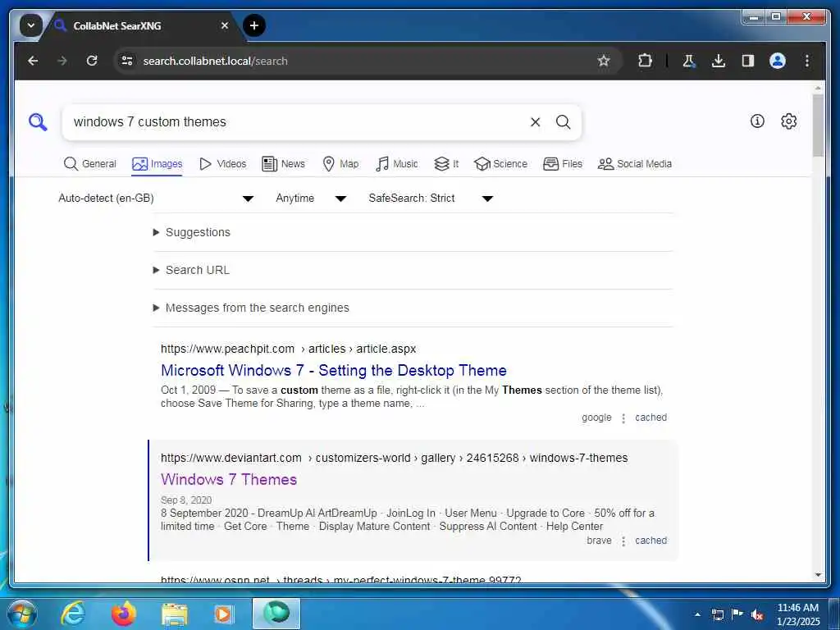Image resolution: width=840 pixels, height=630 pixels.
Task: Open the tab search dropdown arrow
Action: point(30,25)
